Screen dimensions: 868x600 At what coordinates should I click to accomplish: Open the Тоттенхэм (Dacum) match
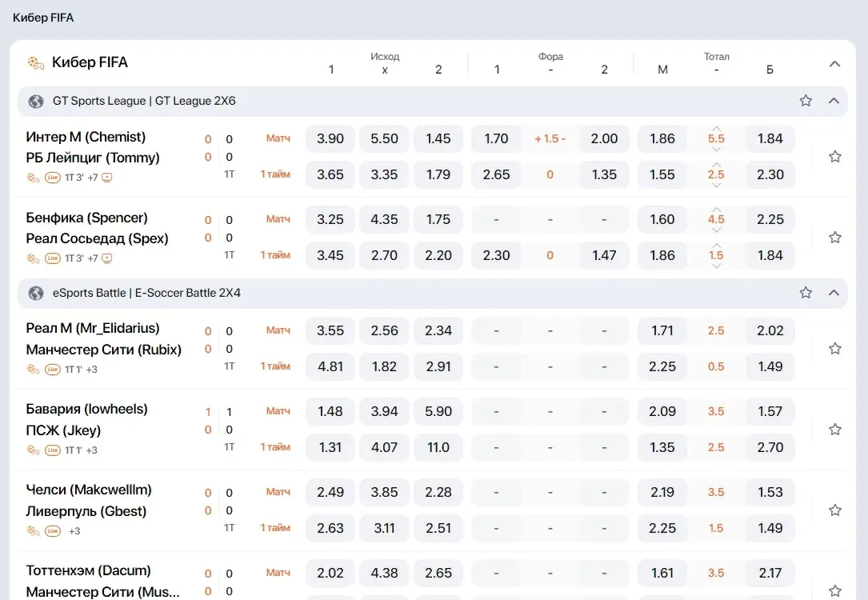click(89, 570)
